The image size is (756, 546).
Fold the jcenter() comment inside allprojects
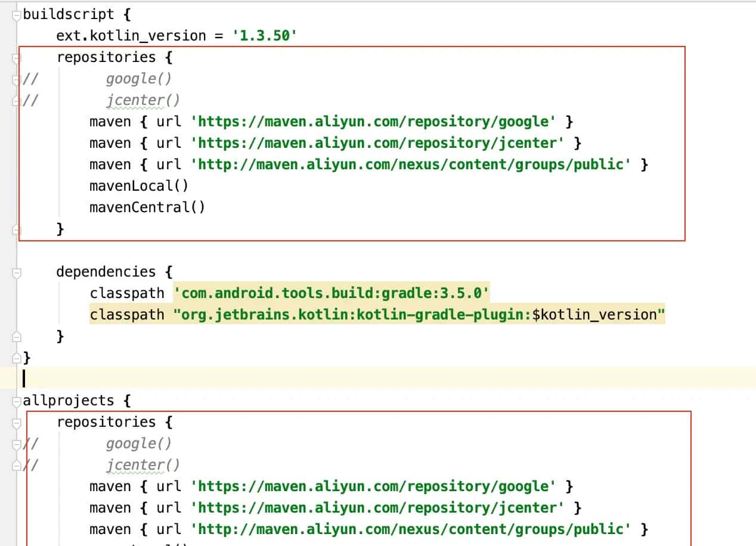tap(16, 464)
